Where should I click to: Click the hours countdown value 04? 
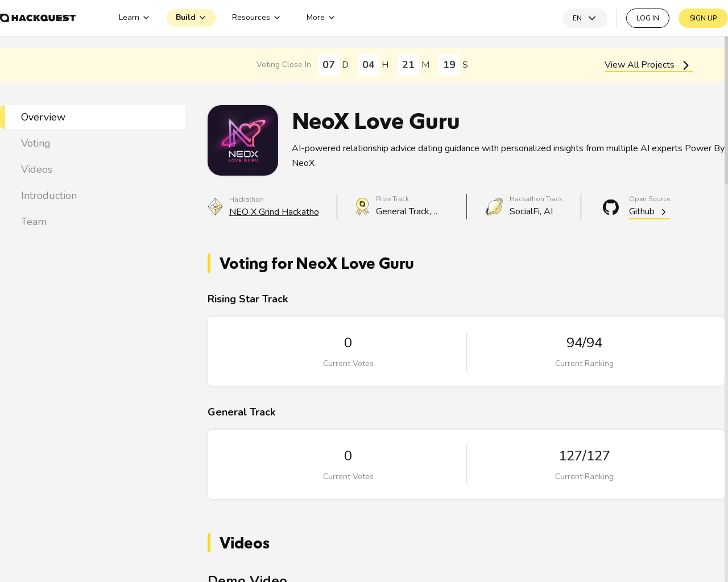[369, 65]
